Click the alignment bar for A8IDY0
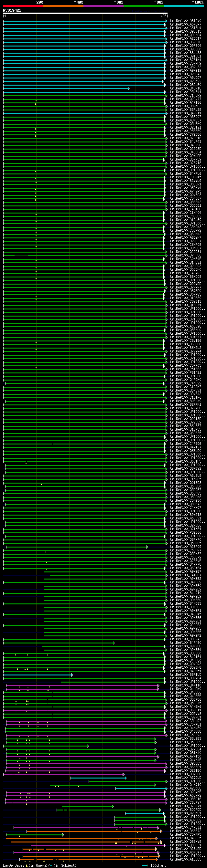 (x=85, y=21)
